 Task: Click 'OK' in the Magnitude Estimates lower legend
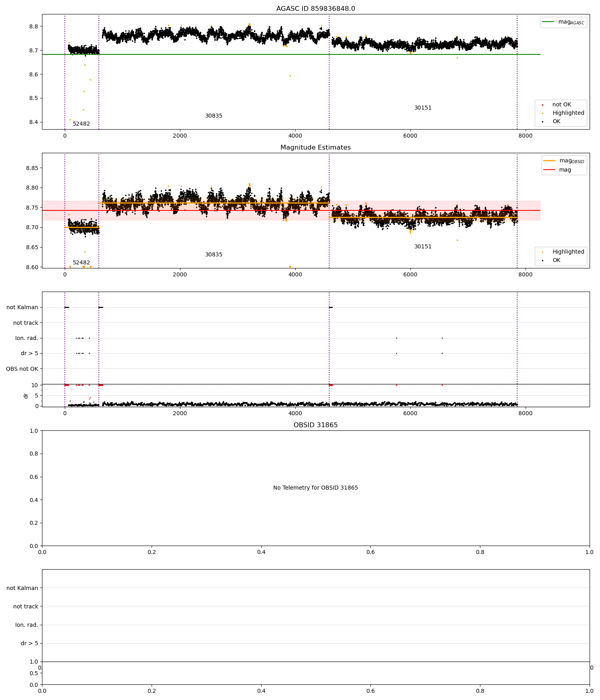556,260
